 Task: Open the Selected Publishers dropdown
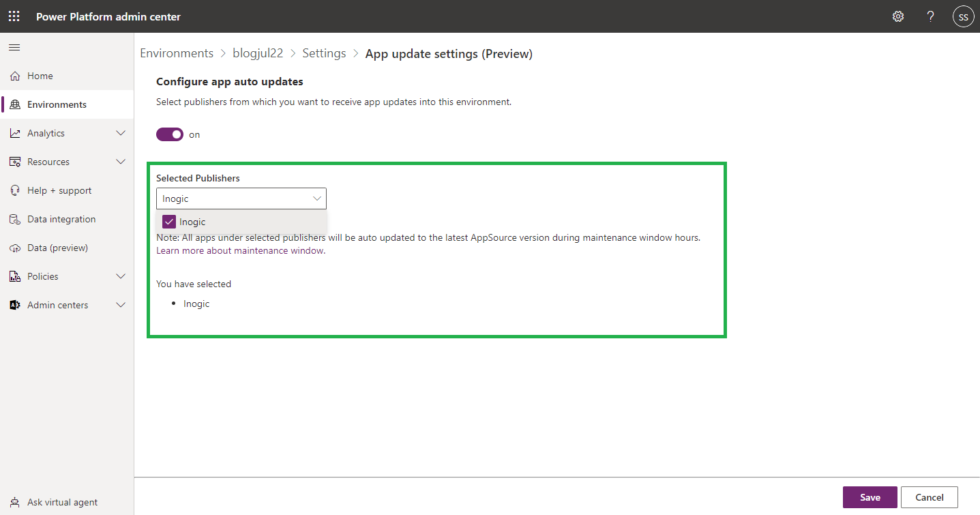click(241, 198)
